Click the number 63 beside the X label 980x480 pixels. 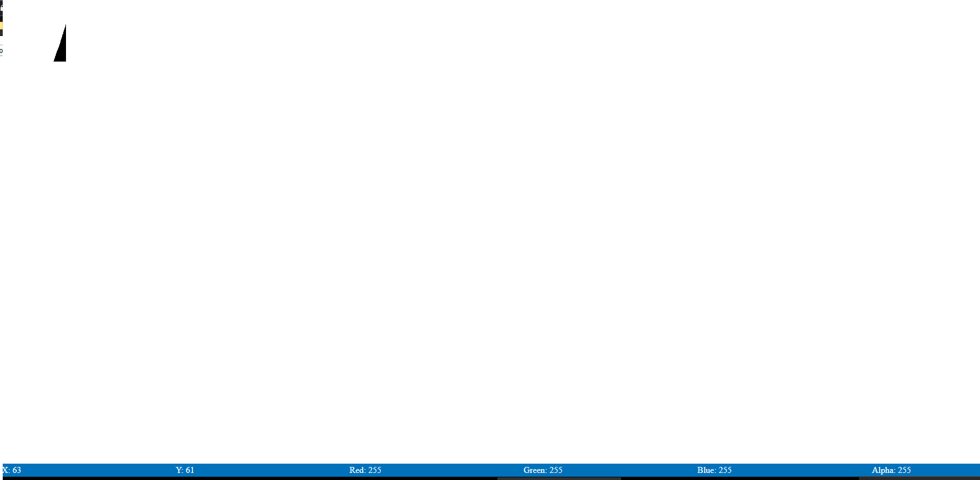(17, 470)
